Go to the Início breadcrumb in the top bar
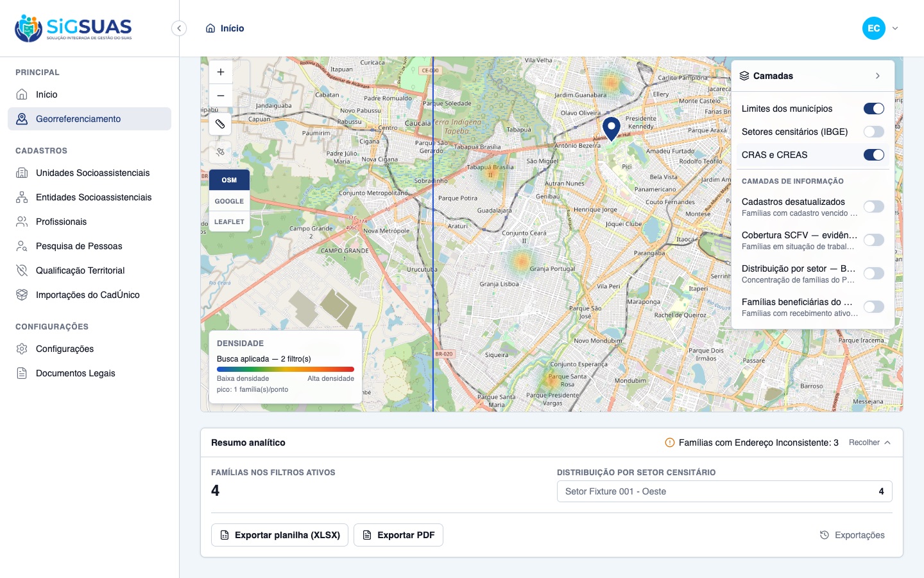Image resolution: width=924 pixels, height=578 pixels. click(225, 28)
